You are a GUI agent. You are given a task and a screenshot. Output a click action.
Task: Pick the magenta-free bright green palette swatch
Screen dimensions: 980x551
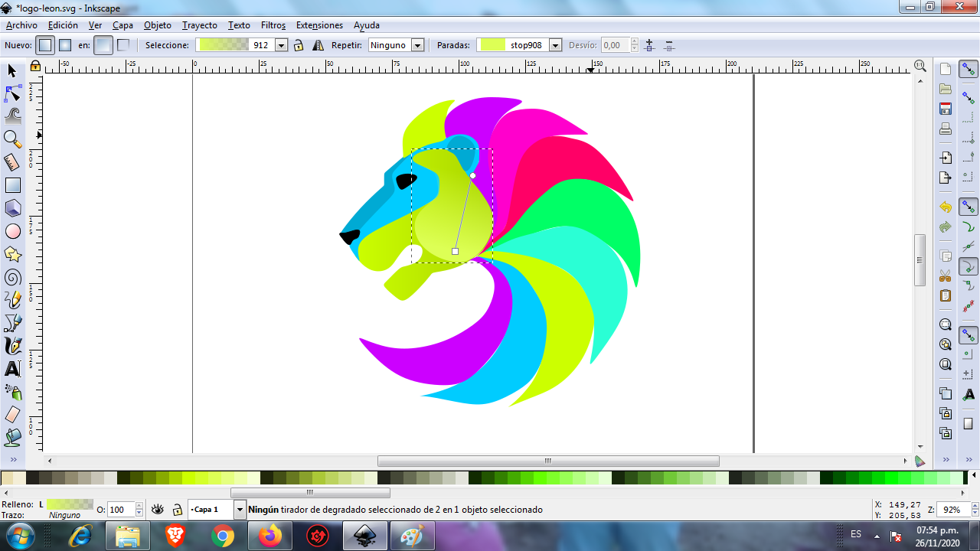tap(892, 478)
